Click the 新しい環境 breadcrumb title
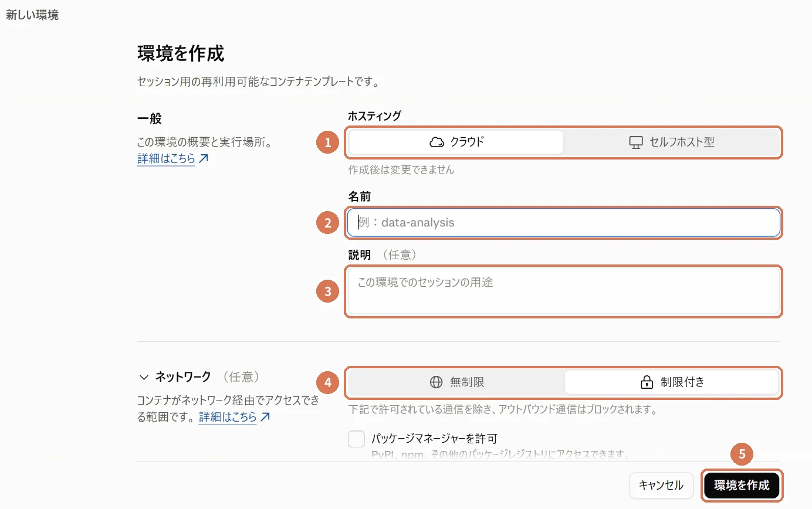The image size is (812, 509). click(32, 15)
